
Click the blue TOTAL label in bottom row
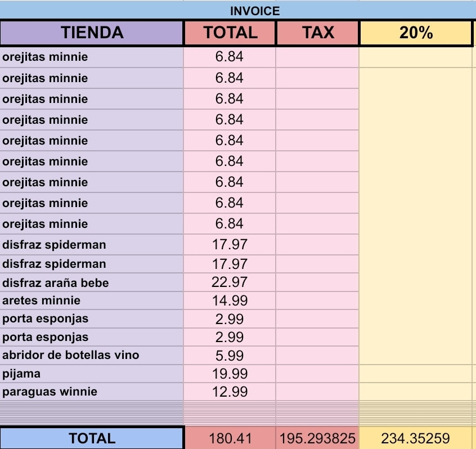click(x=92, y=438)
